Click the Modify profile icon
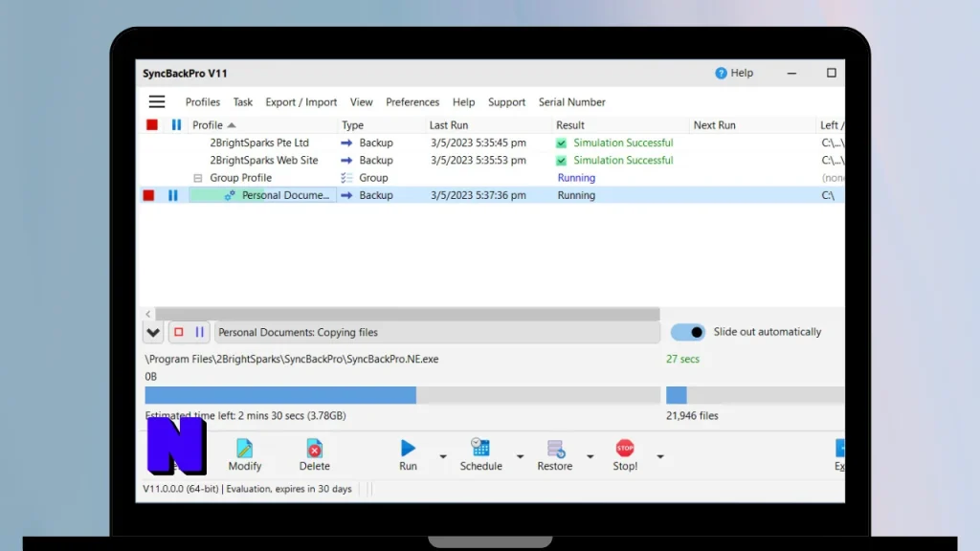980x551 pixels. point(244,449)
